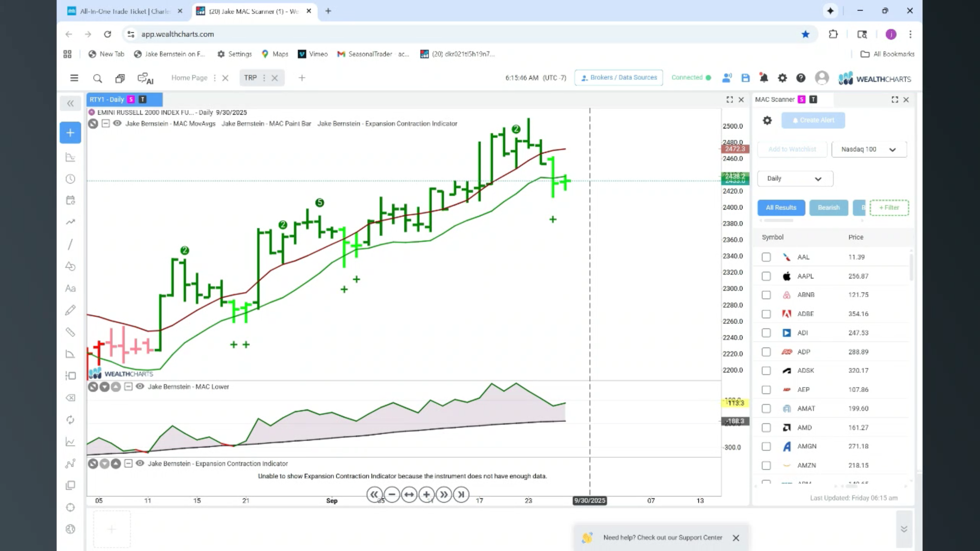The height and width of the screenshot is (551, 980).
Task: Select the trend line drawing tool
Action: click(x=70, y=244)
